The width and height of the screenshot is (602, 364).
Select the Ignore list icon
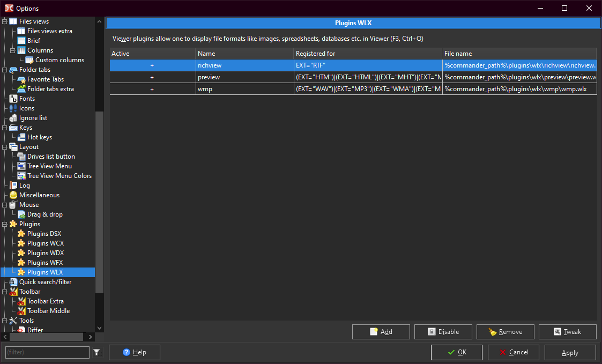pos(13,118)
